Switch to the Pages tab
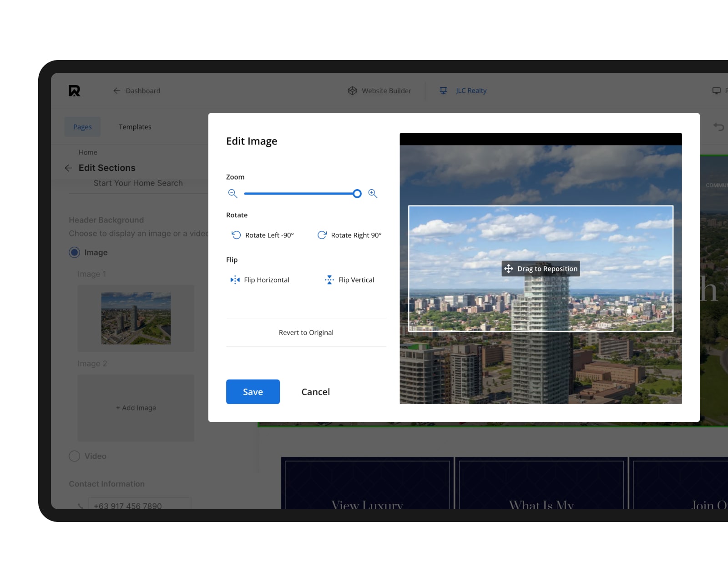728x582 pixels. coord(82,127)
